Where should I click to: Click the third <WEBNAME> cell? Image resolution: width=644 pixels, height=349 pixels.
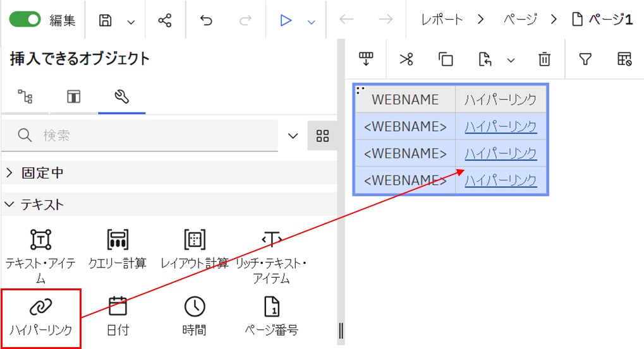point(405,180)
